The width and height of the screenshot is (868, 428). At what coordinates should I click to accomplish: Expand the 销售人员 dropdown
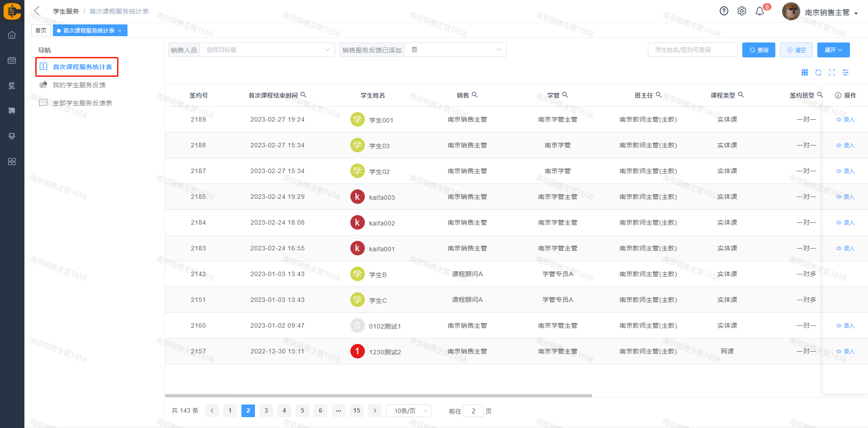(x=267, y=50)
